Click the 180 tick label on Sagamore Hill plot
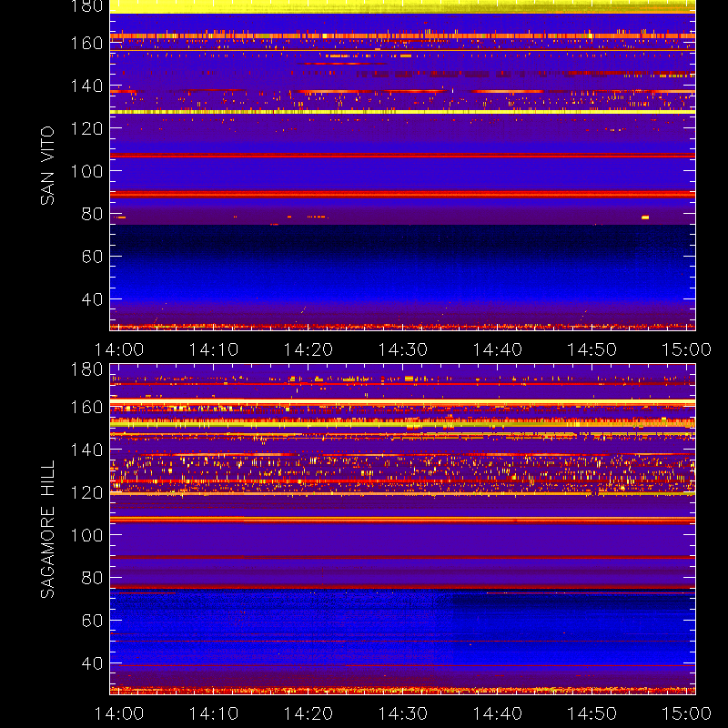728x728 pixels. pyautogui.click(x=86, y=369)
